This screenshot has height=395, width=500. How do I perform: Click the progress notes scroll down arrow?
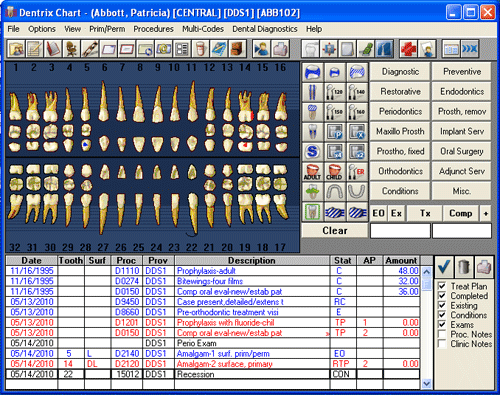click(x=426, y=384)
